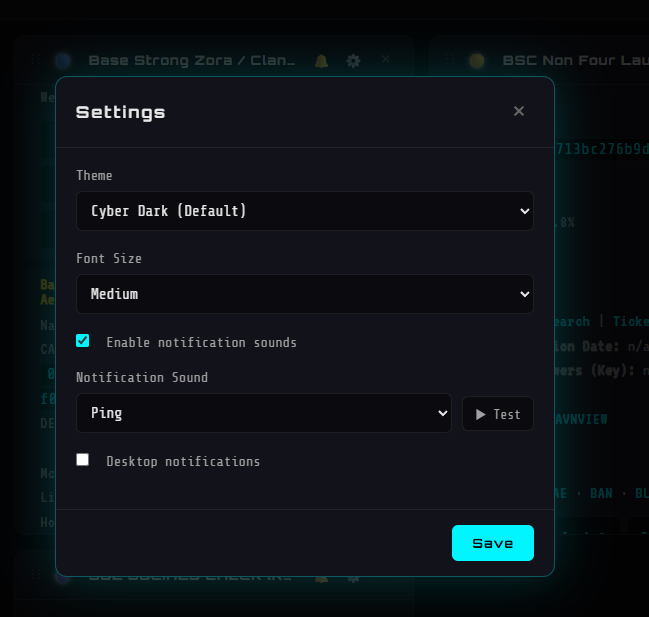The width and height of the screenshot is (649, 617).
Task: Click the blue coin icon beside Base Strong Zora
Action: pos(63,61)
